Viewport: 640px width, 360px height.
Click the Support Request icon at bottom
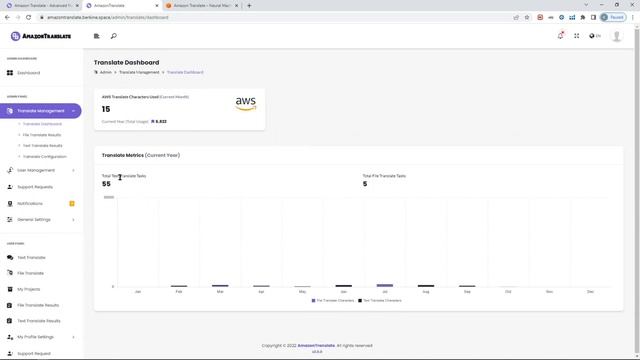click(x=10, y=353)
